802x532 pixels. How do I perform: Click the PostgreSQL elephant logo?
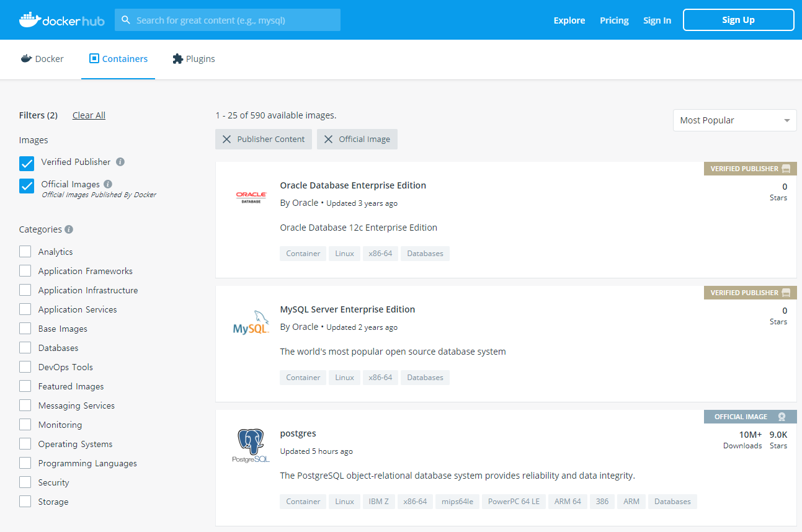[251, 446]
